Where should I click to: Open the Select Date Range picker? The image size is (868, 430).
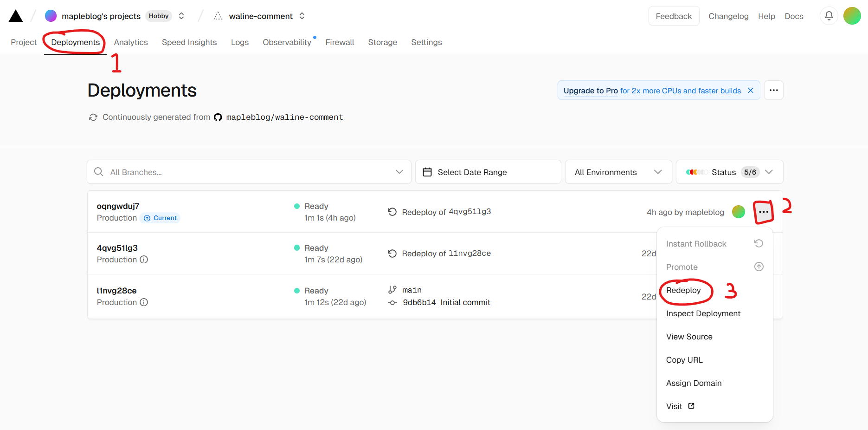(x=488, y=172)
